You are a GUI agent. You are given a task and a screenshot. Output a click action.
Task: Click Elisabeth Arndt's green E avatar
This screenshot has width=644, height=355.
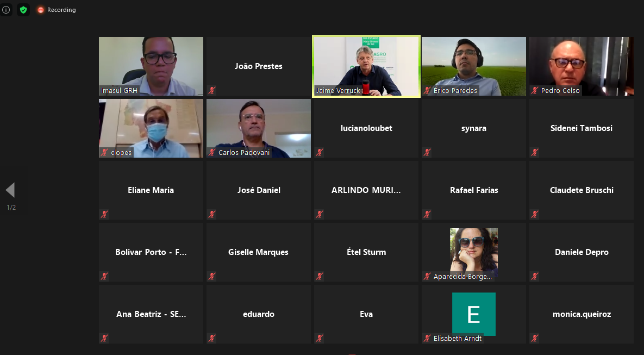pyautogui.click(x=473, y=314)
